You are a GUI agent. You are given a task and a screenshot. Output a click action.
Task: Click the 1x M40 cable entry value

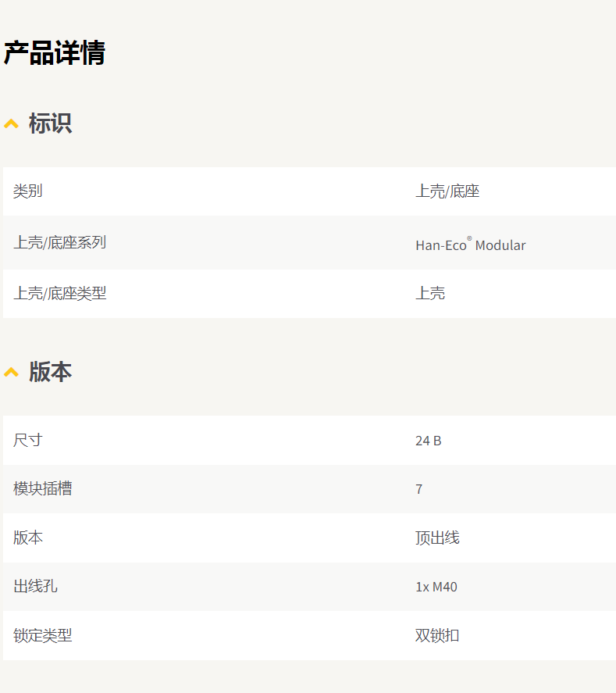(x=436, y=587)
